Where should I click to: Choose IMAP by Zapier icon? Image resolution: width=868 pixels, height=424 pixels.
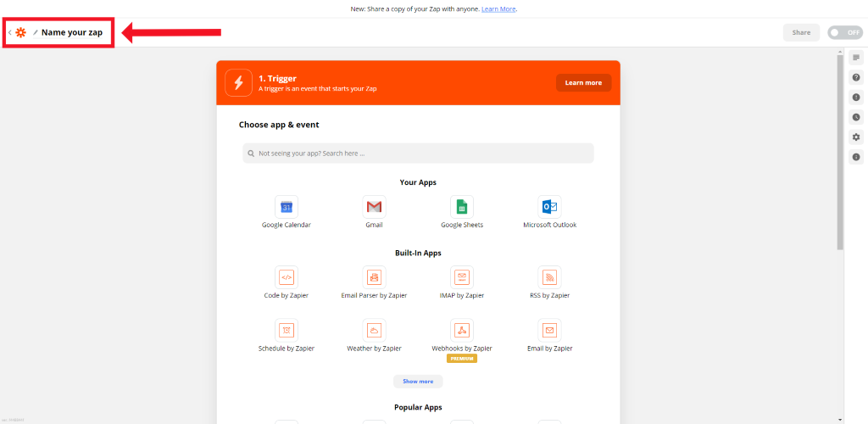(462, 277)
